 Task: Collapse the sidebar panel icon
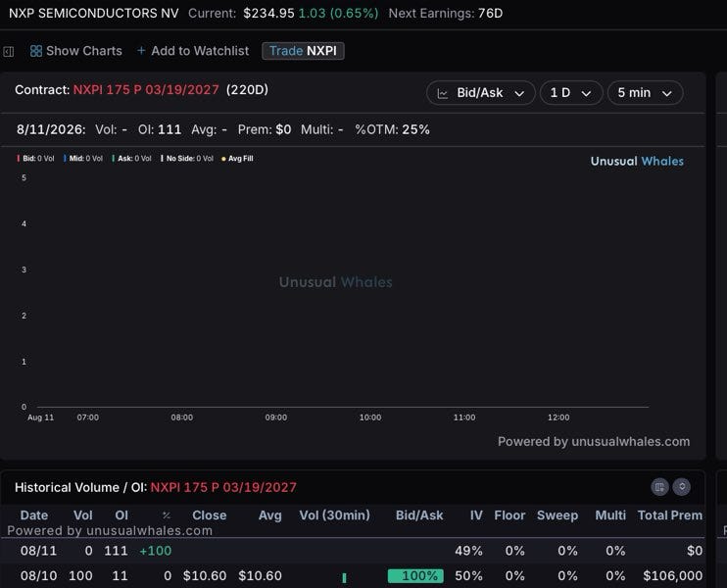(9, 52)
